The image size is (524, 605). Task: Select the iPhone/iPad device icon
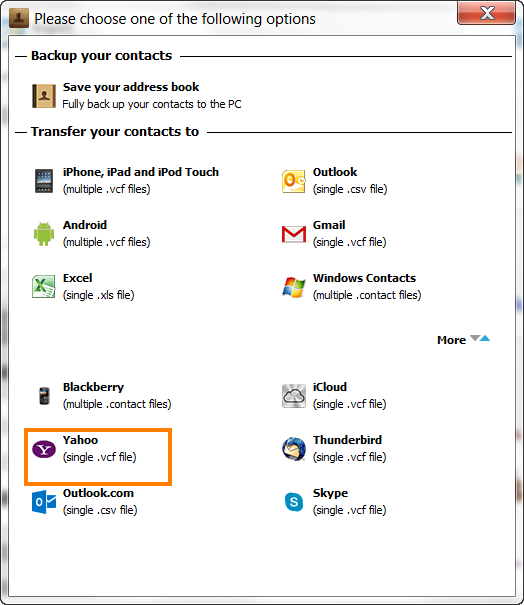[x=44, y=181]
